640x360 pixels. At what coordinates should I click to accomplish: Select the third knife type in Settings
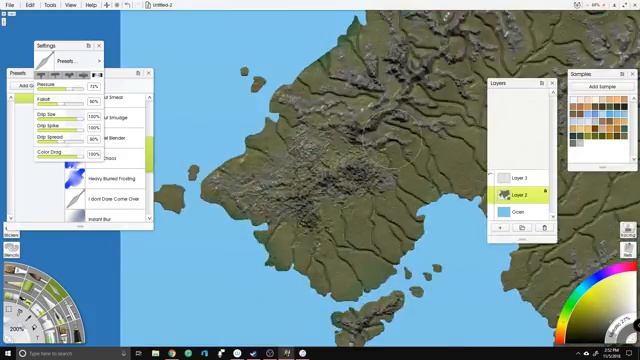pyautogui.click(x=69, y=75)
